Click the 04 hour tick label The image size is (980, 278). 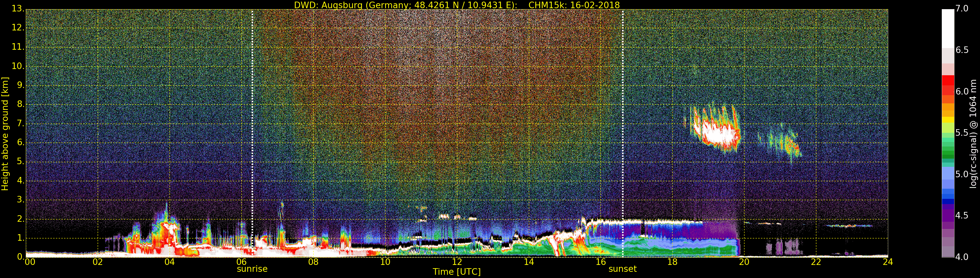point(170,262)
